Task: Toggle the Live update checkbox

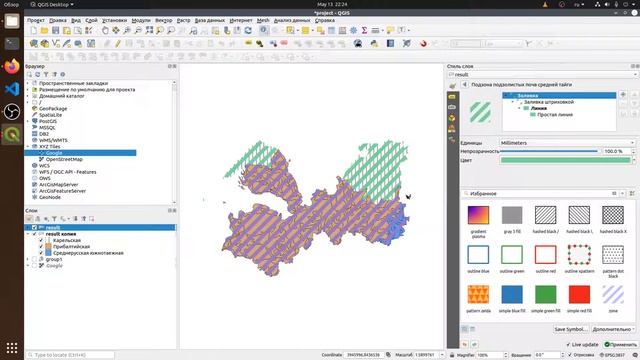Action: pyautogui.click(x=568, y=345)
